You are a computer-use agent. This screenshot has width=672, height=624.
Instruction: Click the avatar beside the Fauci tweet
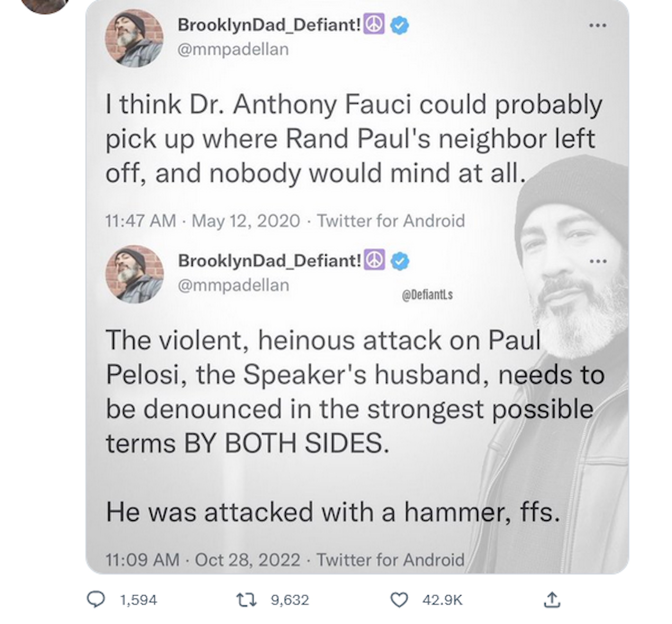click(x=134, y=39)
